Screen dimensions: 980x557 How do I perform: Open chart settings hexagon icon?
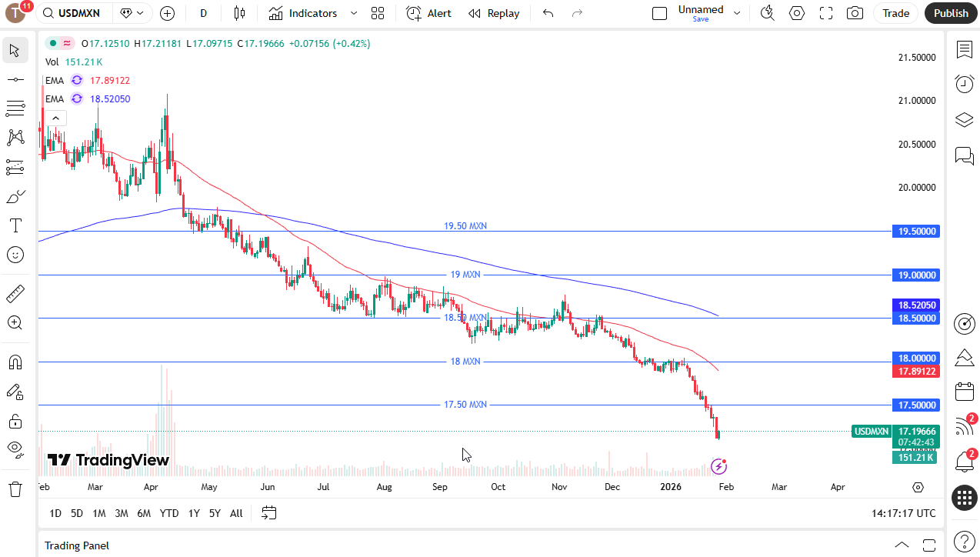coord(796,13)
